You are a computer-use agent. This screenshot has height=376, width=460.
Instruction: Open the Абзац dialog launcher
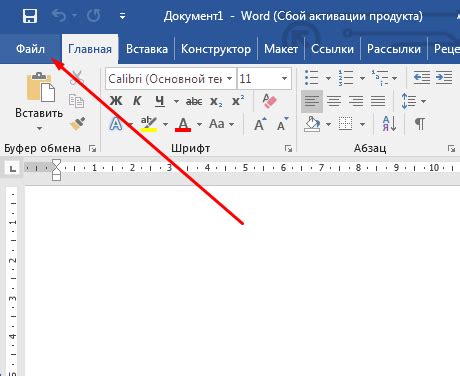pyautogui.click(x=451, y=149)
